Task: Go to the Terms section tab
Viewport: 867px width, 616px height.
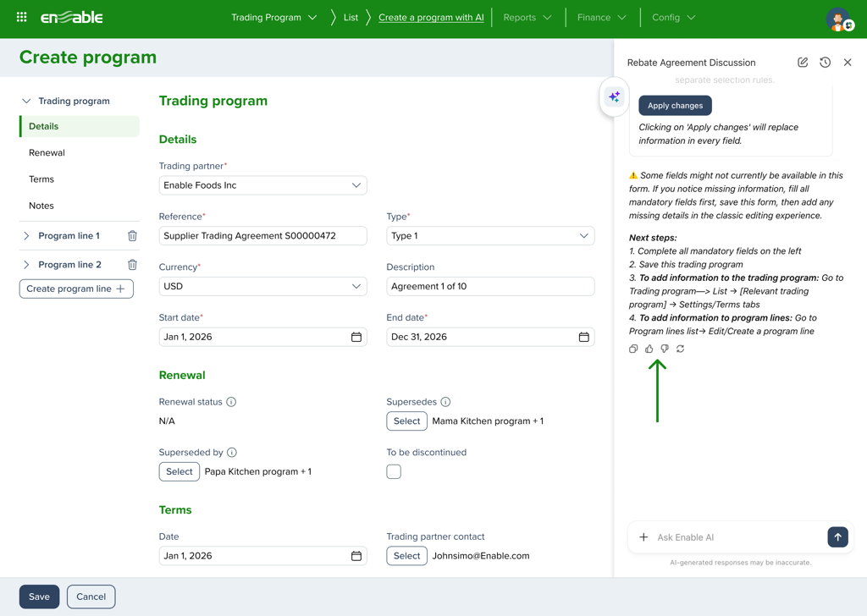Action: point(41,179)
